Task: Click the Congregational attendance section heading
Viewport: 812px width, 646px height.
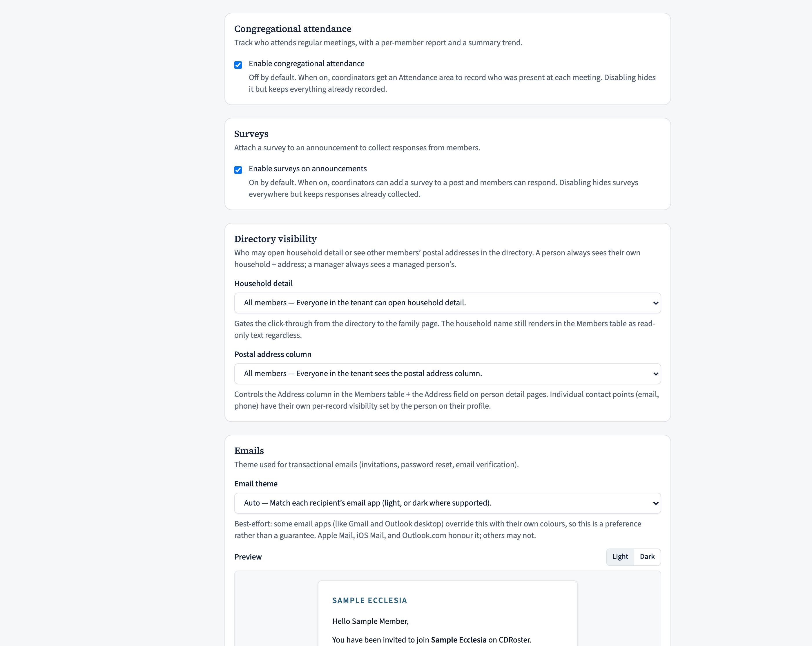Action: (293, 29)
